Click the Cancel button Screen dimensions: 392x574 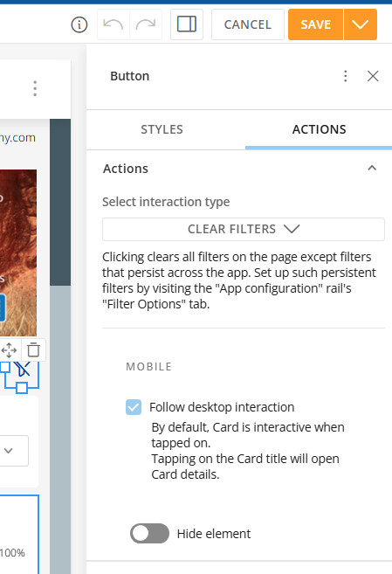[248, 24]
